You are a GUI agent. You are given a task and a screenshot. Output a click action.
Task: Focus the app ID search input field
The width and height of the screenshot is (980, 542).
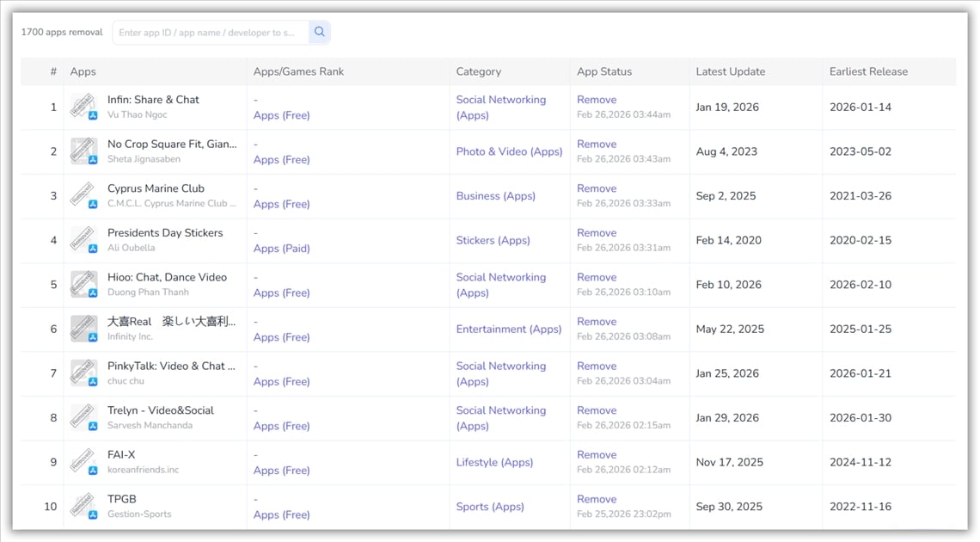click(211, 33)
